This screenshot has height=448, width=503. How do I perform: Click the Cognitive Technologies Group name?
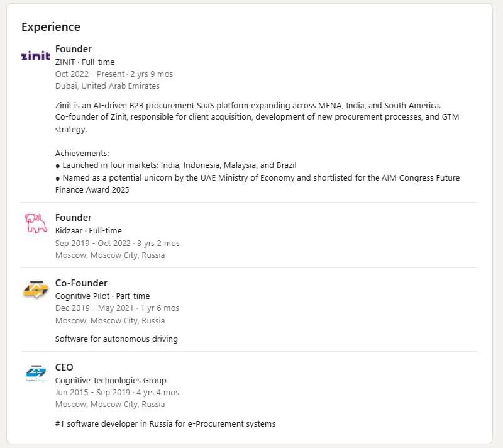pos(111,380)
